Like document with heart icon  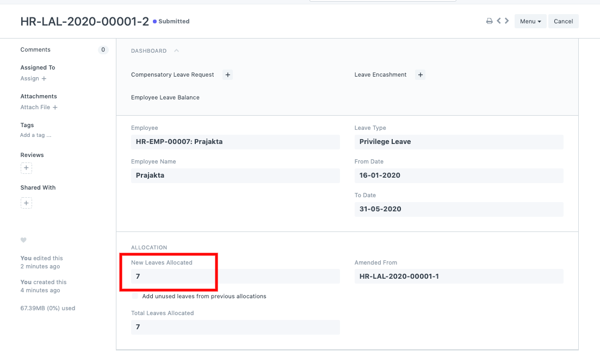(x=23, y=240)
